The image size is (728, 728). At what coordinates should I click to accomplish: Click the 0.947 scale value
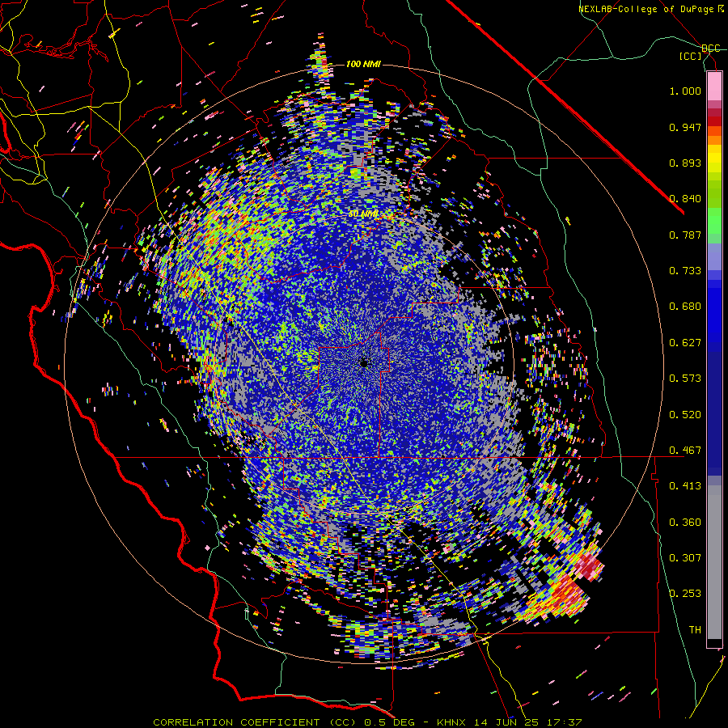[685, 127]
